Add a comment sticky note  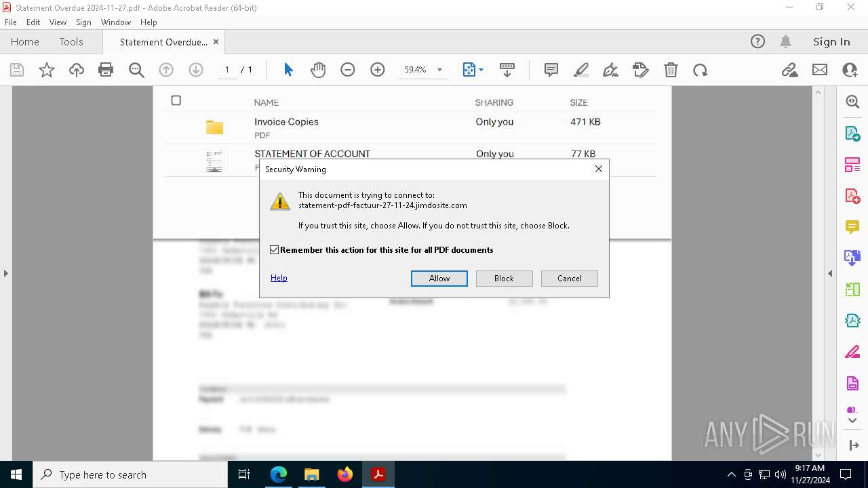pos(551,70)
